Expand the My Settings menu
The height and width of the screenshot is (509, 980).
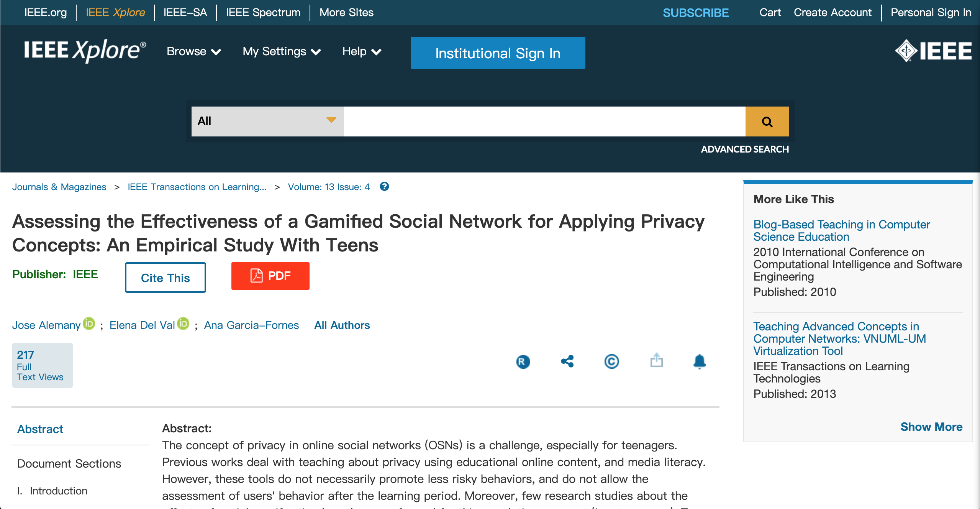282,51
